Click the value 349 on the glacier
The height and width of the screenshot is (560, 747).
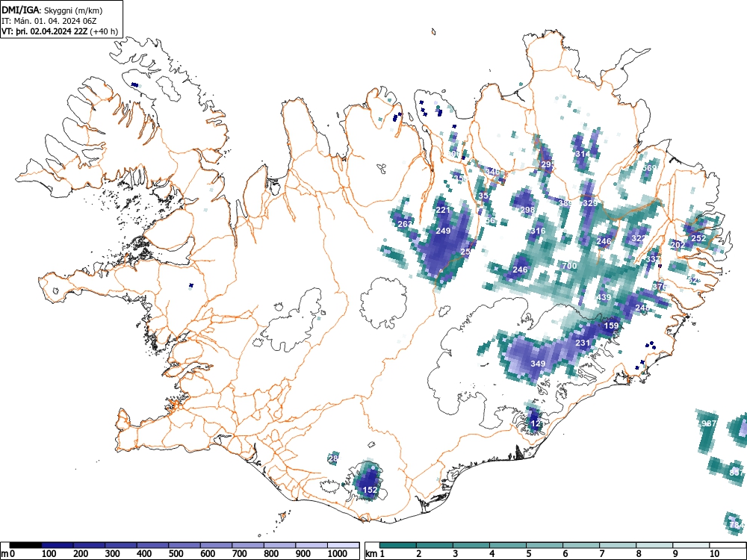[x=538, y=364]
